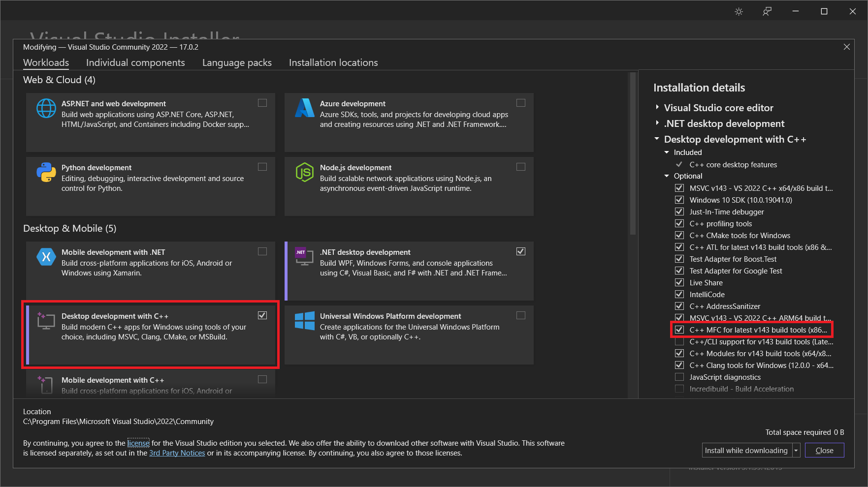Viewport: 868px width, 487px height.
Task: Open the license link
Action: click(x=138, y=443)
